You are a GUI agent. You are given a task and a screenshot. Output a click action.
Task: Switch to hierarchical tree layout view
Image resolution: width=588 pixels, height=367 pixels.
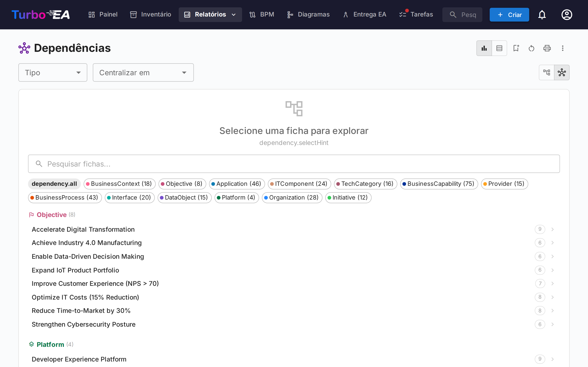(x=547, y=72)
